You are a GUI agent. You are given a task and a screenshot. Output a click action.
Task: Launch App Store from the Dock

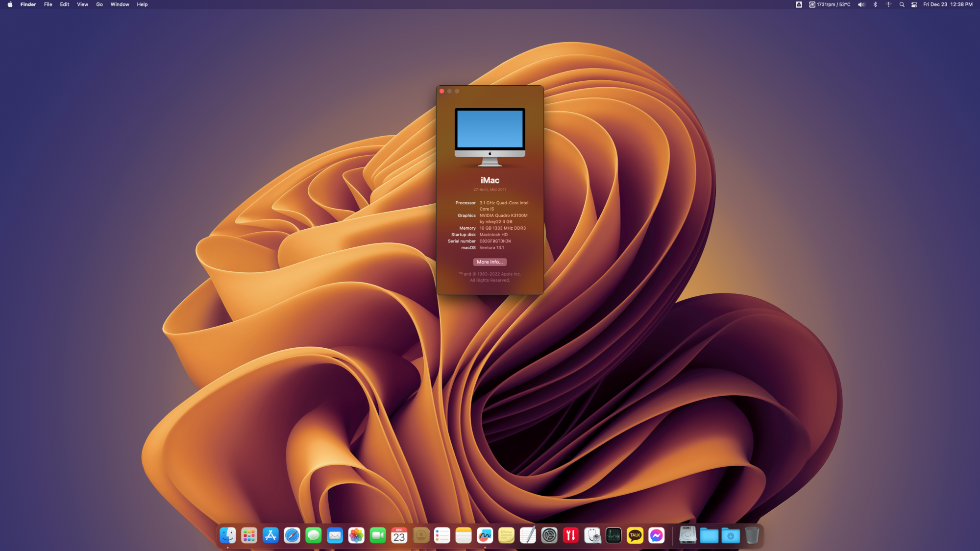click(x=270, y=535)
